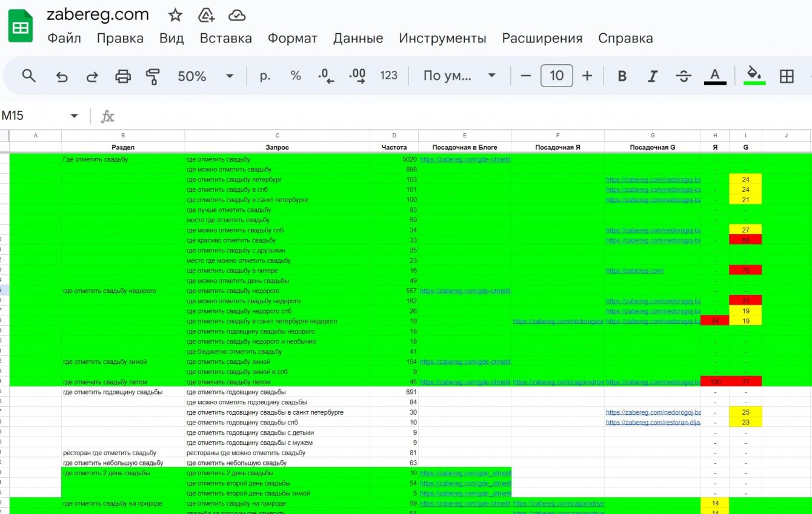Open the Файл menu
812x514 pixels.
[64, 38]
